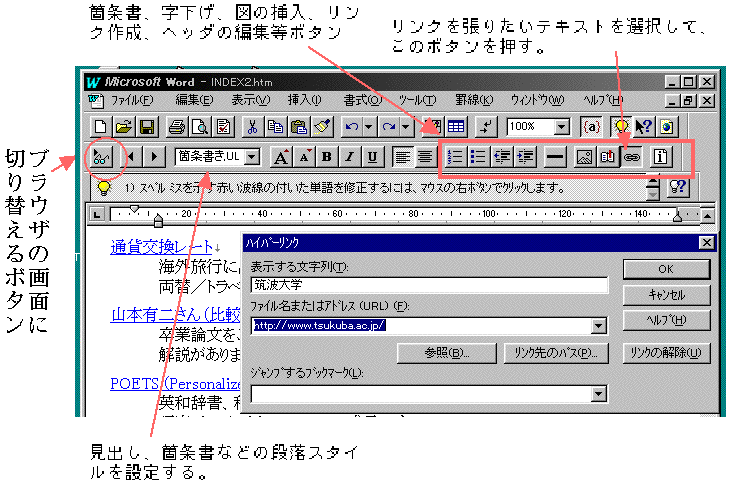Open the 表示(V) menu
The image size is (735, 486).
(x=251, y=100)
